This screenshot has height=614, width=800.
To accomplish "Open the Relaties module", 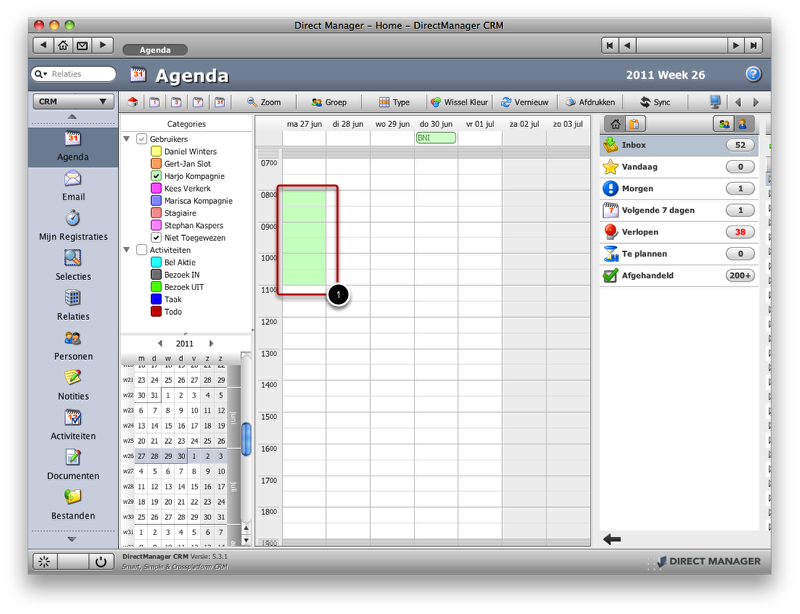I will point(73,306).
